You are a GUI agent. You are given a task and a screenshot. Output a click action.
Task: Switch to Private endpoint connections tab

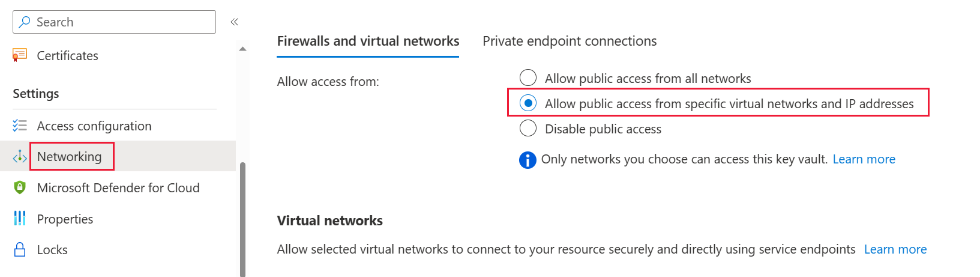570,41
